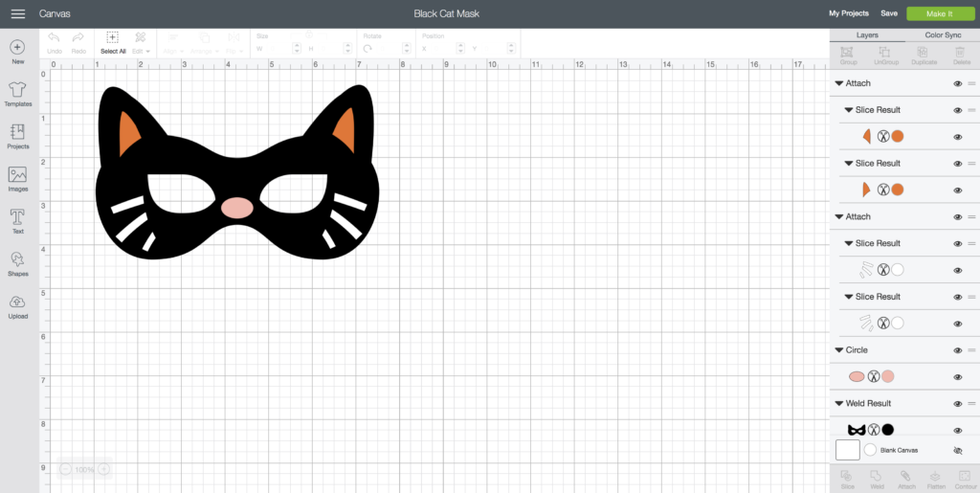The height and width of the screenshot is (493, 980).
Task: Hide the Circle group layer
Action: point(957,350)
